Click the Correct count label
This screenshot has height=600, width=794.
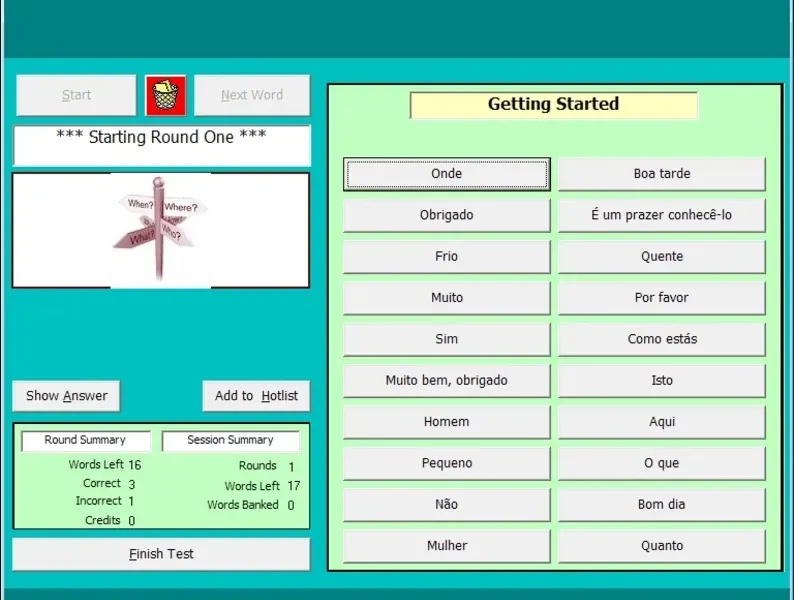(102, 484)
